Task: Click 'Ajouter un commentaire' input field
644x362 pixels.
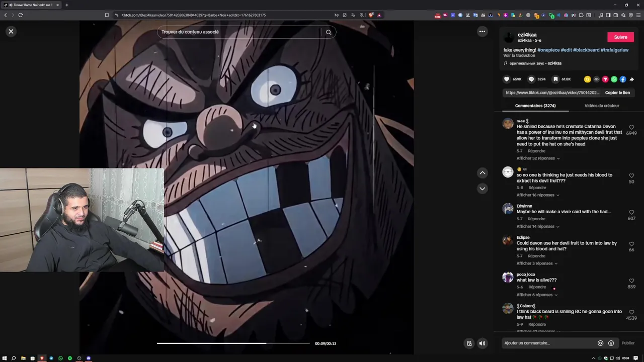Action: pos(549,343)
